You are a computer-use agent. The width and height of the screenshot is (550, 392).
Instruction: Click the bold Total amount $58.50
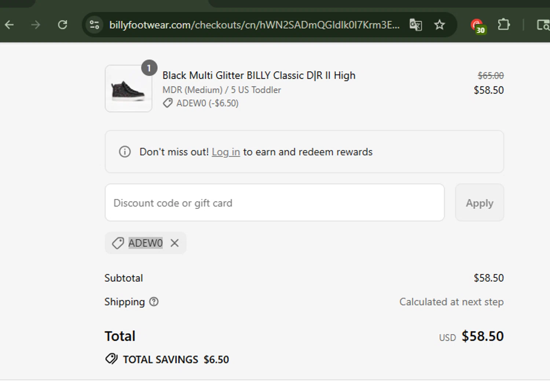[483, 336]
